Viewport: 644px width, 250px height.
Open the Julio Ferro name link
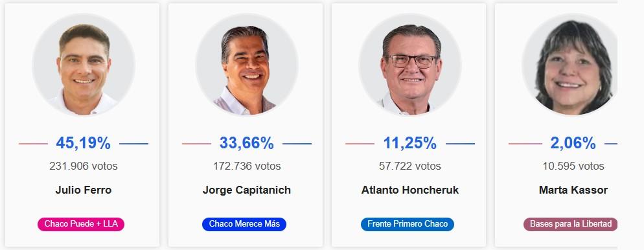point(84,190)
